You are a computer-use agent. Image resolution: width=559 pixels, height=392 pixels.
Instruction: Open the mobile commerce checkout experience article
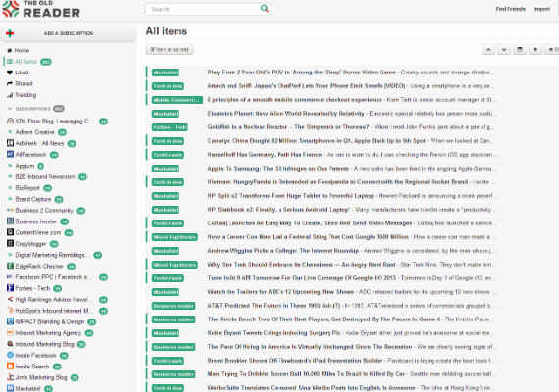coord(294,100)
